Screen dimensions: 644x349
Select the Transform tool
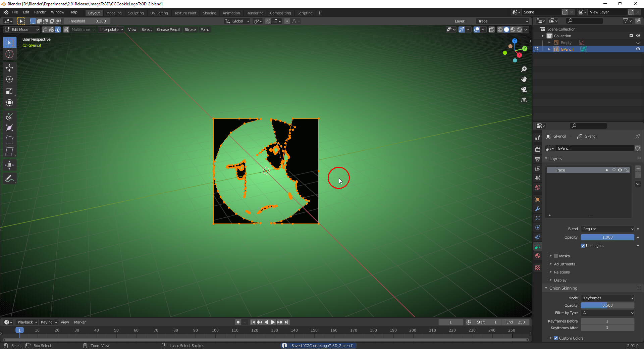pyautogui.click(x=9, y=103)
